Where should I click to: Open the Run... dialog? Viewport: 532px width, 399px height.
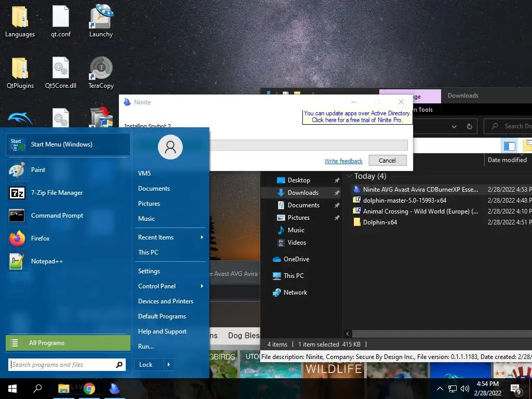[x=146, y=347]
